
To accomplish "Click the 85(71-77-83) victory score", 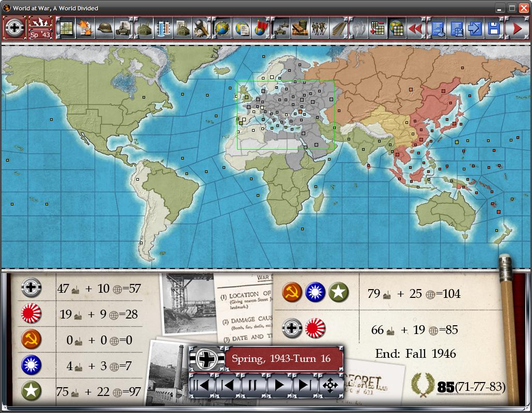I will point(471,387).
